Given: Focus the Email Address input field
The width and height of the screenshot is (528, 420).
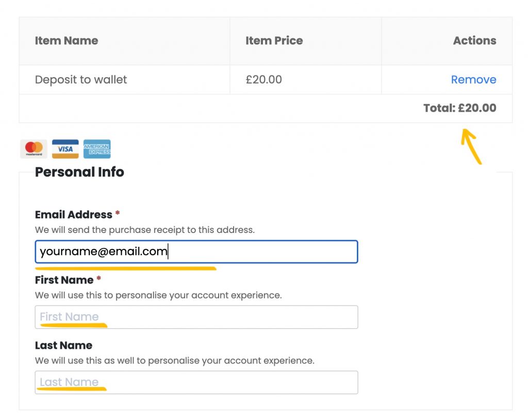Looking at the screenshot, I should 196,251.
